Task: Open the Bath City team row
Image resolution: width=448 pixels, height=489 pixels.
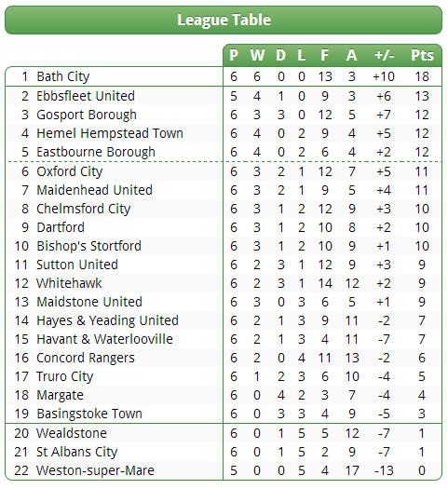Action: (224, 76)
